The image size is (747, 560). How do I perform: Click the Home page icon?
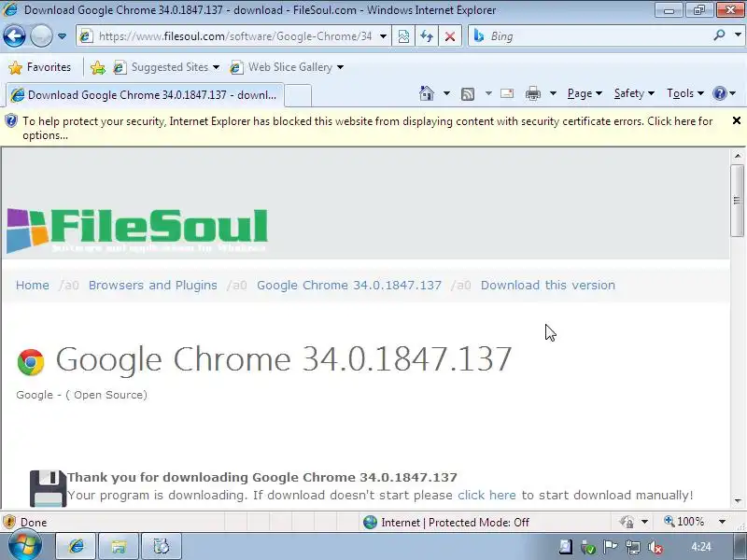427,93
